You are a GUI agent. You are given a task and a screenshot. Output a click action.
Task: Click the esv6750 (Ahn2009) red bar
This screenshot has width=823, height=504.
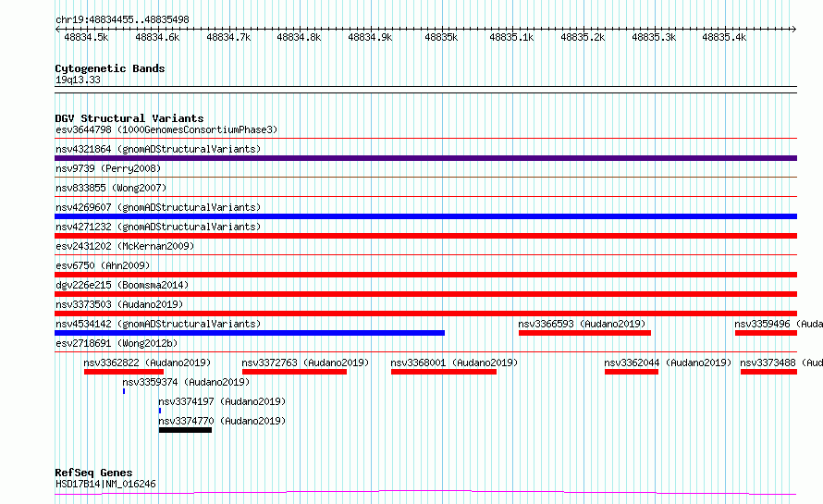425,275
